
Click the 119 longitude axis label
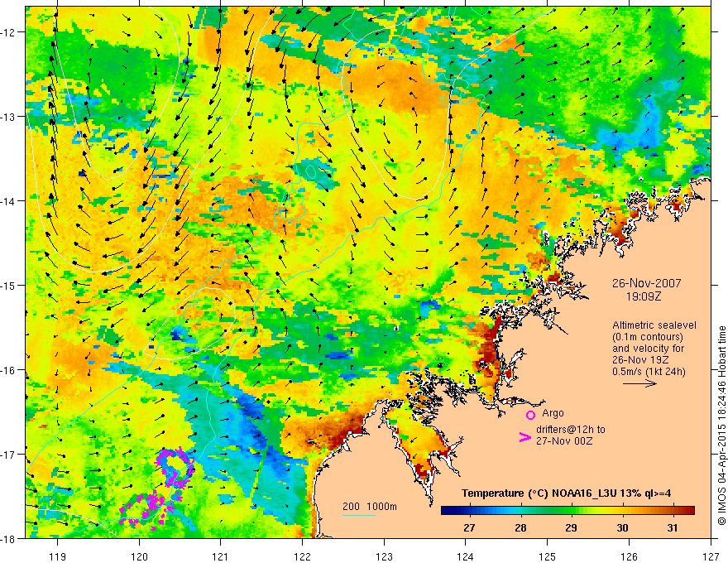(x=58, y=556)
